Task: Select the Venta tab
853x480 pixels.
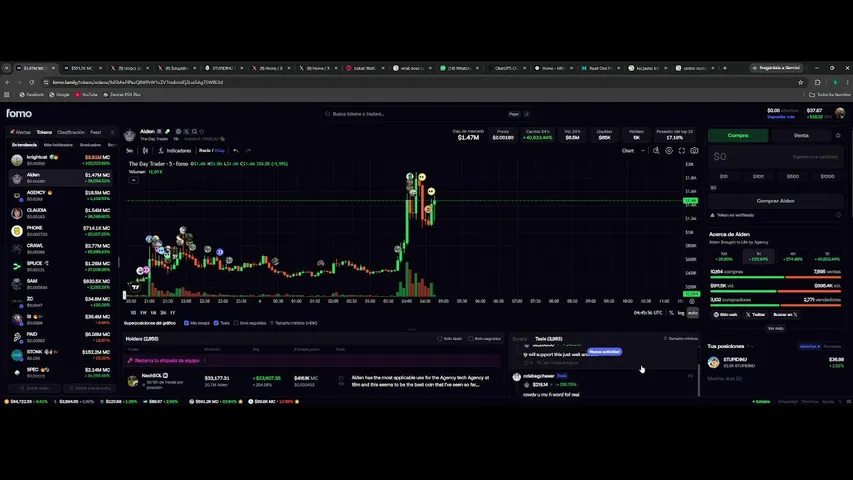Action: pos(801,136)
